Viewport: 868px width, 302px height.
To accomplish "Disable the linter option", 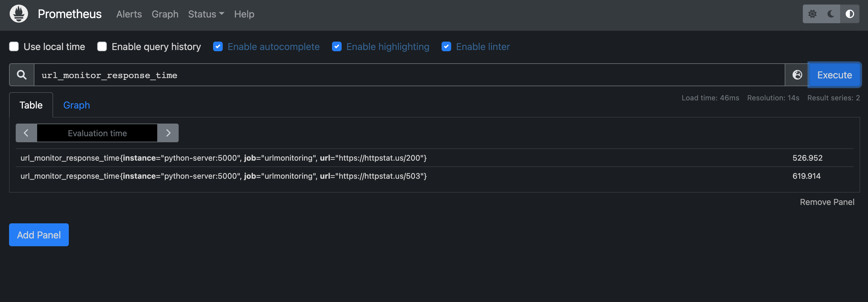I will [446, 46].
